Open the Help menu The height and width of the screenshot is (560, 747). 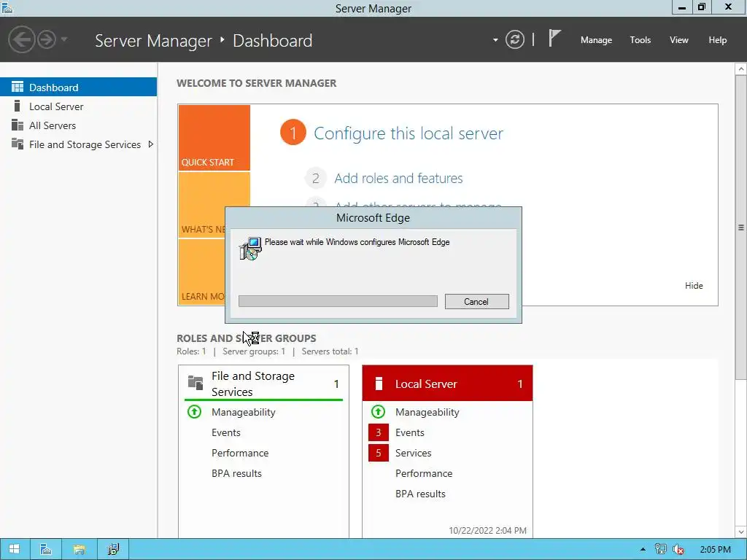[x=717, y=40]
